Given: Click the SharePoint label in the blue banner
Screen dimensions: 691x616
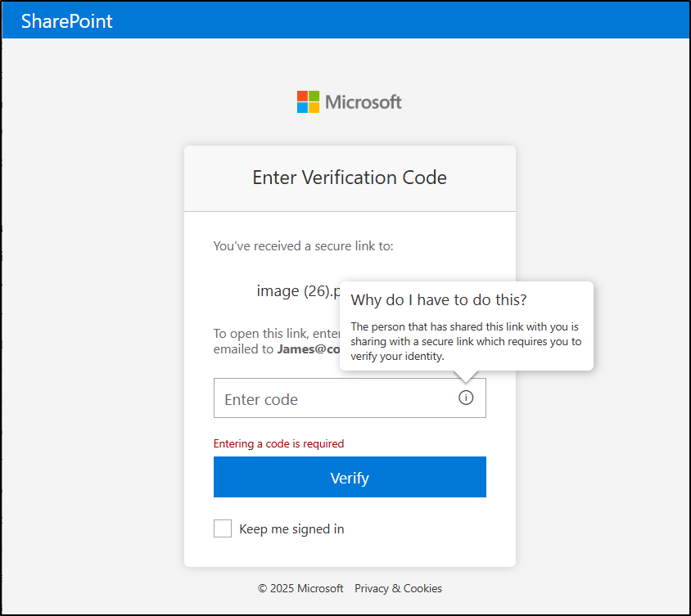Looking at the screenshot, I should coord(66,20).
